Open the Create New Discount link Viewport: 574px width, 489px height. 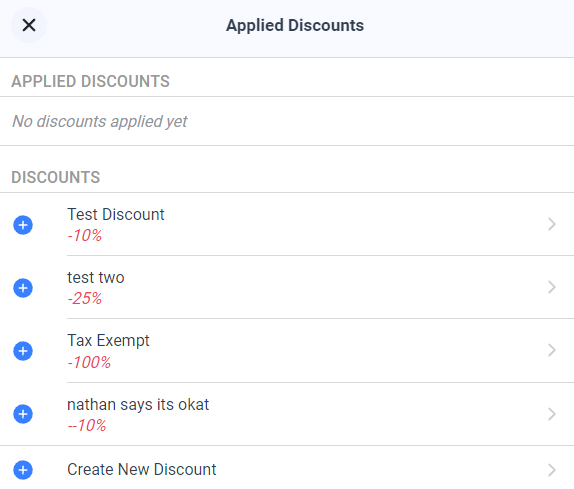[142, 470]
